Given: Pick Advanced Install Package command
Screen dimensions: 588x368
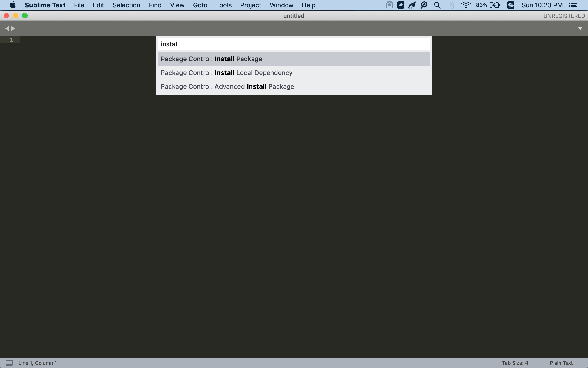Looking at the screenshot, I should pos(294,87).
